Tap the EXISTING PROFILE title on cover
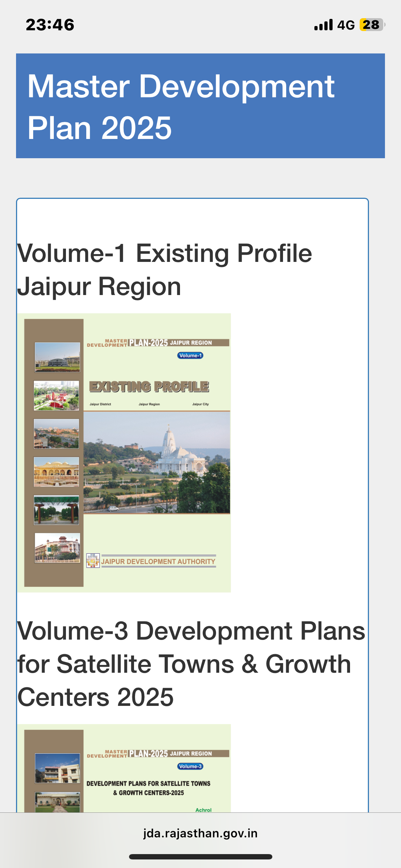The width and height of the screenshot is (401, 868). (x=149, y=387)
